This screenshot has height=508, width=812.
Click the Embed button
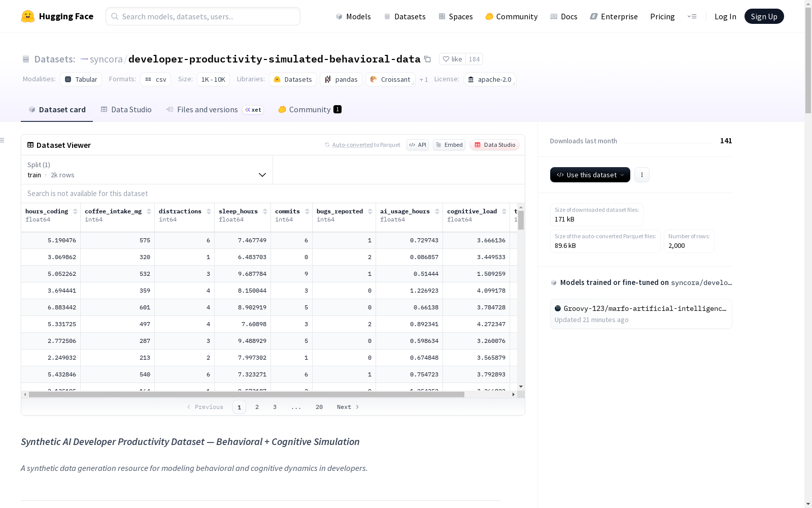click(449, 145)
